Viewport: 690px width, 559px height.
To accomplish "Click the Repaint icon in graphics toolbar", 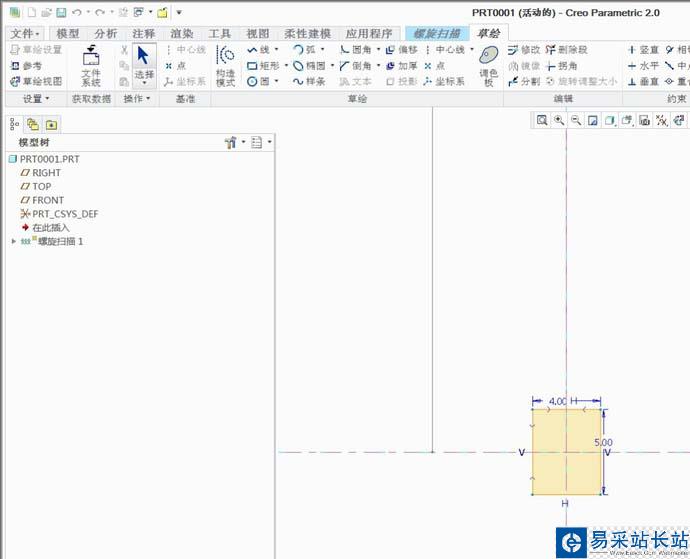I will pyautogui.click(x=592, y=120).
